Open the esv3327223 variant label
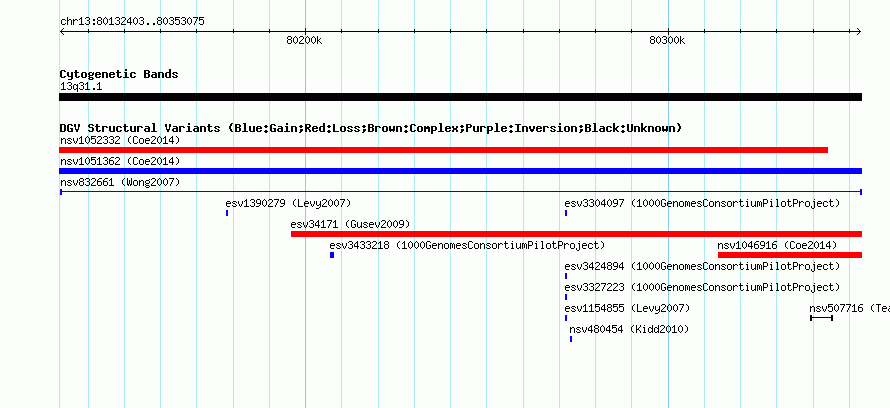Image resolution: width=890 pixels, height=408 pixels. [x=702, y=287]
